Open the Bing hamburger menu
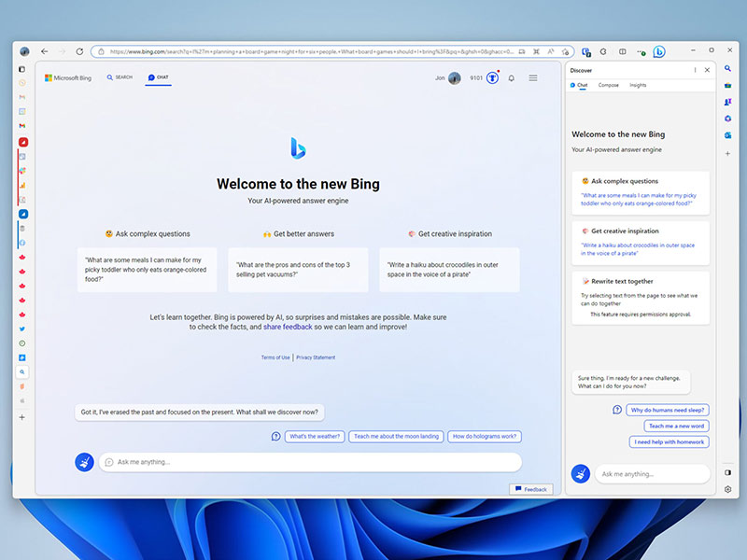The height and width of the screenshot is (560, 747). click(x=533, y=78)
